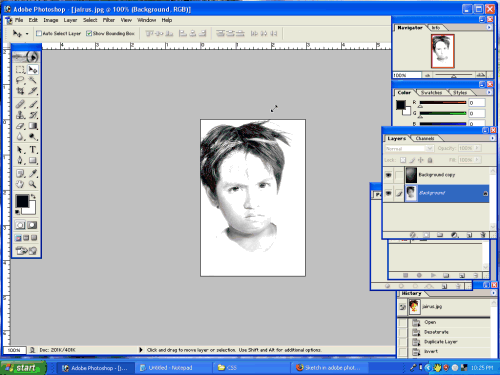This screenshot has width=500, height=375.
Task: Select the Dodge tool
Action: (x=33, y=137)
